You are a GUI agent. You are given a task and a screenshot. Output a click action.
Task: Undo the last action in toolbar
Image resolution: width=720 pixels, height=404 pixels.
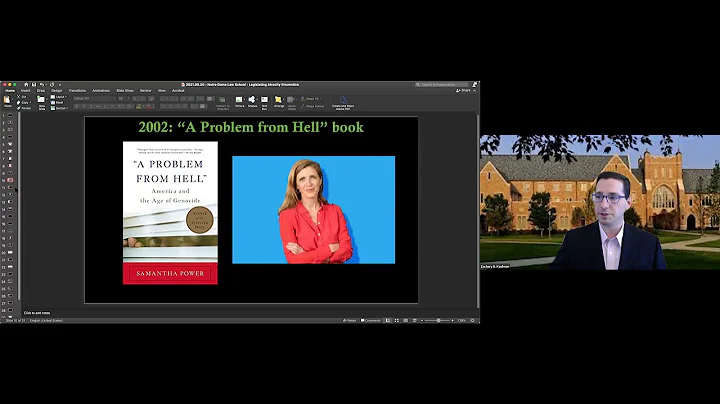click(x=42, y=84)
